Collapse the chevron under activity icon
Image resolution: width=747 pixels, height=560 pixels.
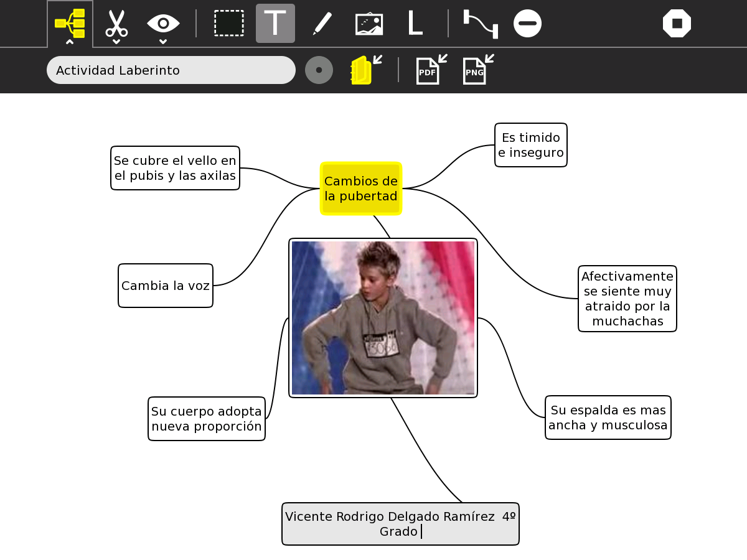tap(70, 42)
